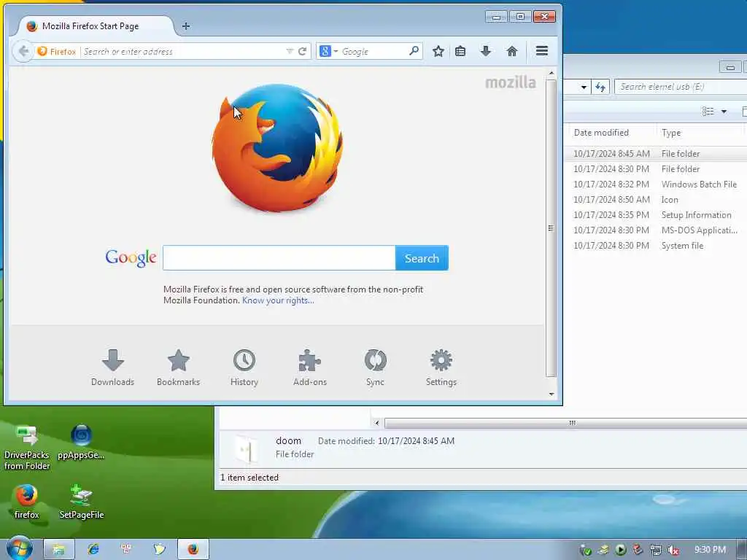Image resolution: width=747 pixels, height=560 pixels.
Task: Go to the Firefox home page icon
Action: click(512, 51)
